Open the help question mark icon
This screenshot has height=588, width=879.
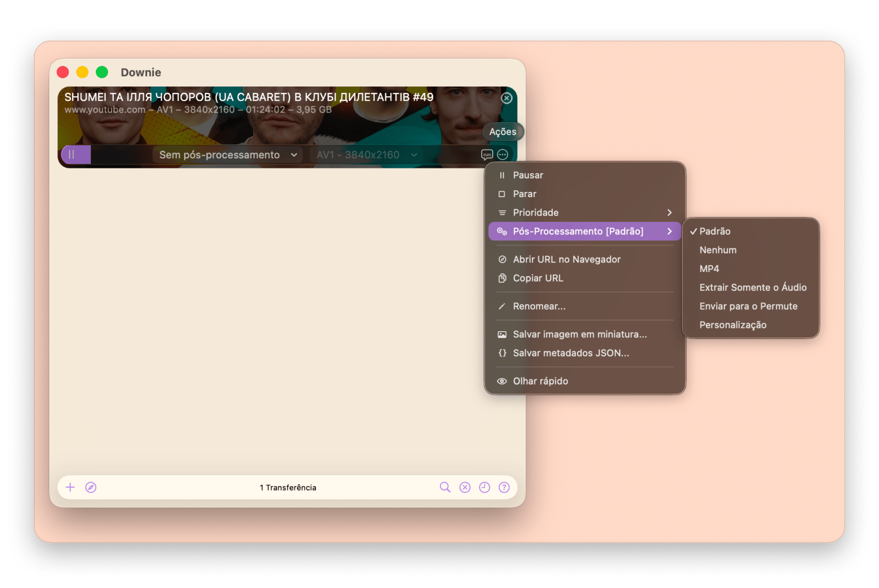click(504, 487)
